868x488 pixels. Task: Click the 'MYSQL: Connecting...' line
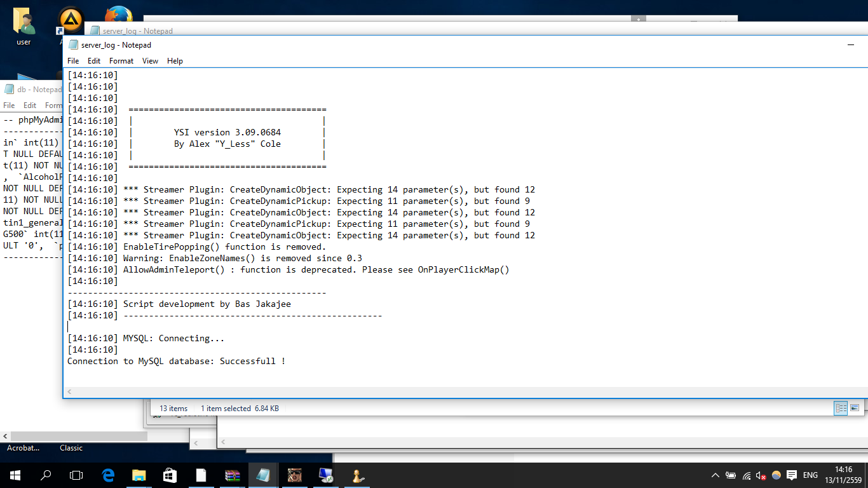[173, 338]
